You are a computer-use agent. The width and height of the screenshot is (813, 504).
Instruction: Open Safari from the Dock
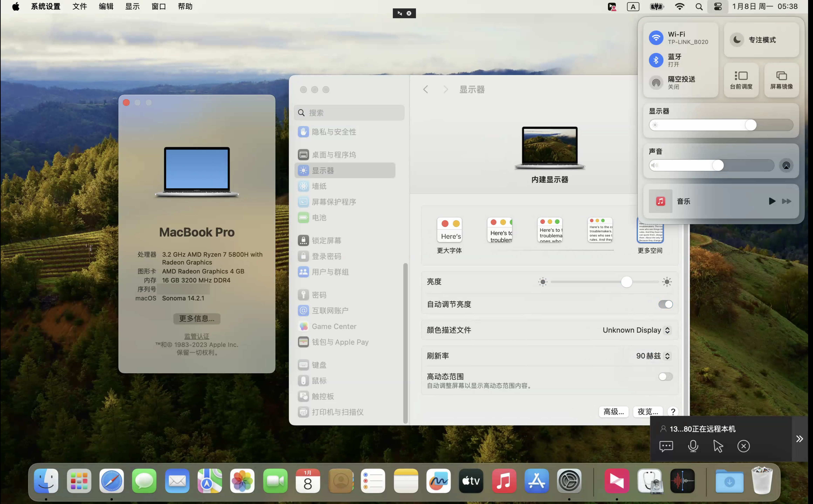(111, 481)
